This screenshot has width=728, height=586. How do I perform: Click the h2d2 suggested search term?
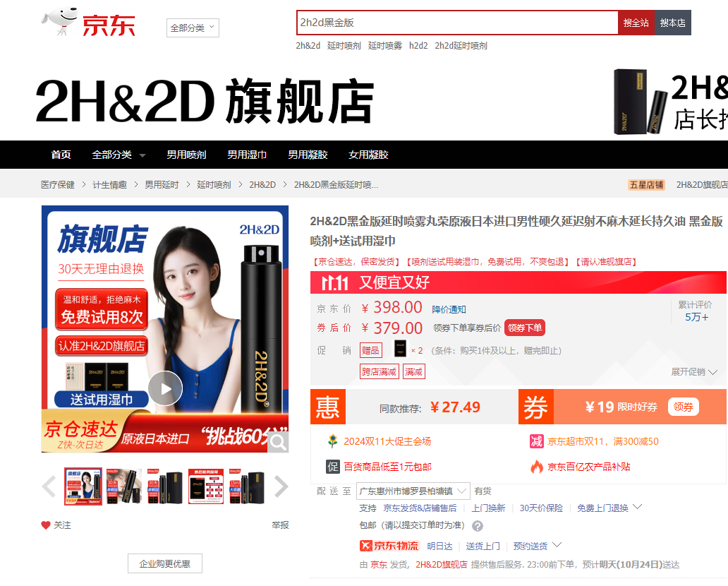pos(418,46)
